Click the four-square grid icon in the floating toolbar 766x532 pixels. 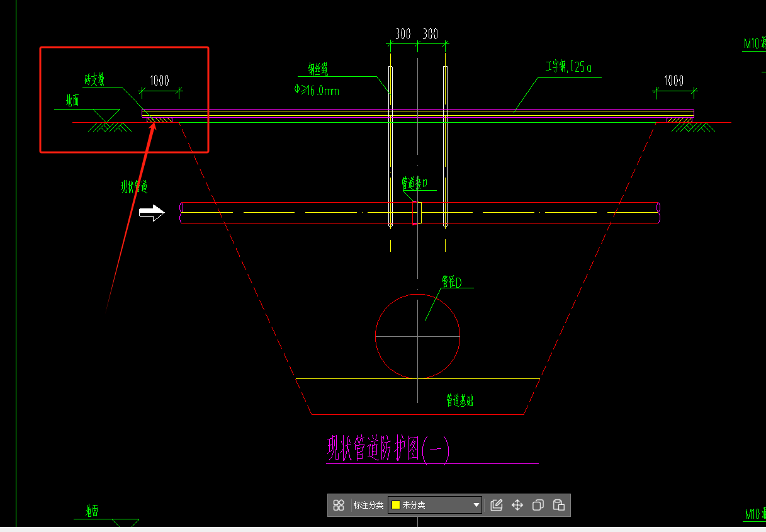coord(339,505)
